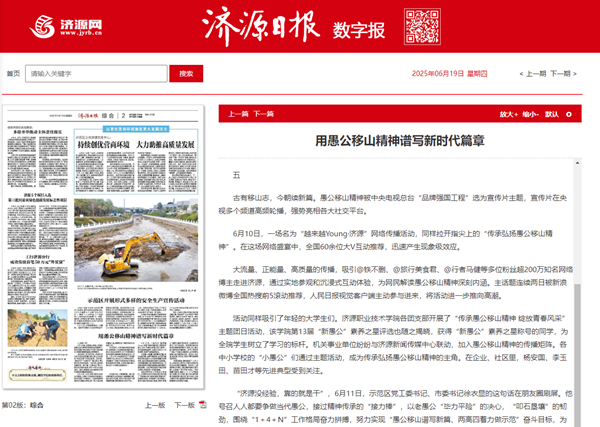Open article with 50万元 headline on page thumbnail
This screenshot has height=427, width=600.
[x=38, y=279]
